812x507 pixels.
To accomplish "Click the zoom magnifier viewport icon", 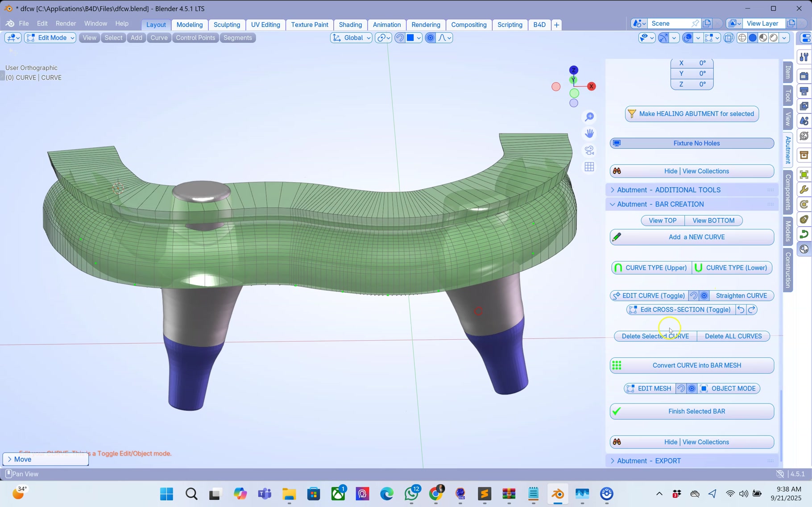I will [x=589, y=117].
